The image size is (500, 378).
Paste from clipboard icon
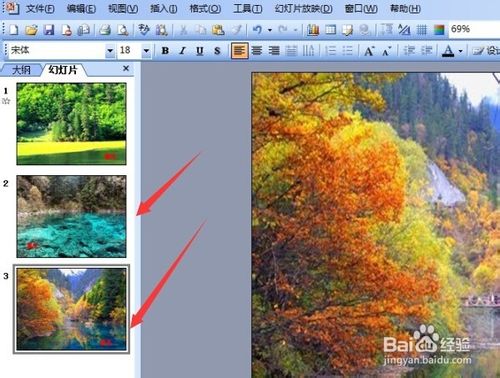tap(218, 30)
